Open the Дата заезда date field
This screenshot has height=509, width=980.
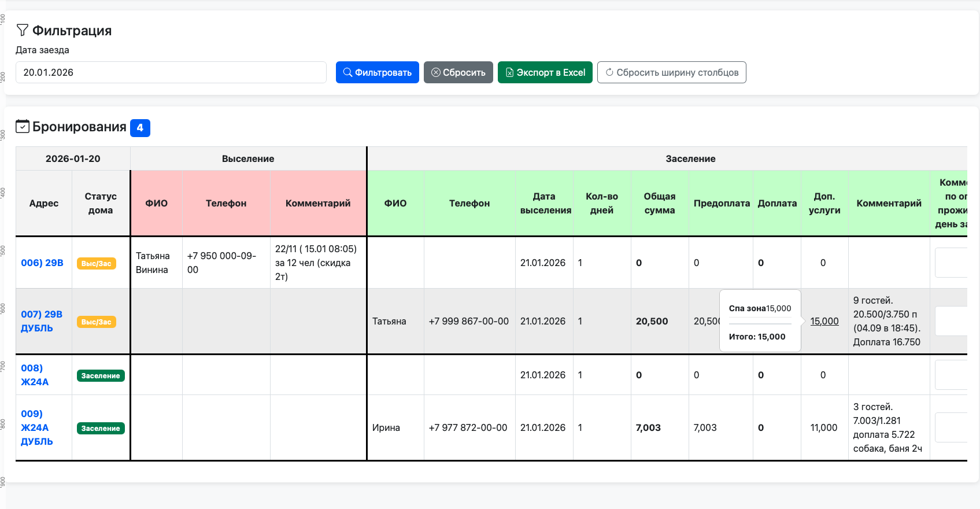tap(171, 72)
